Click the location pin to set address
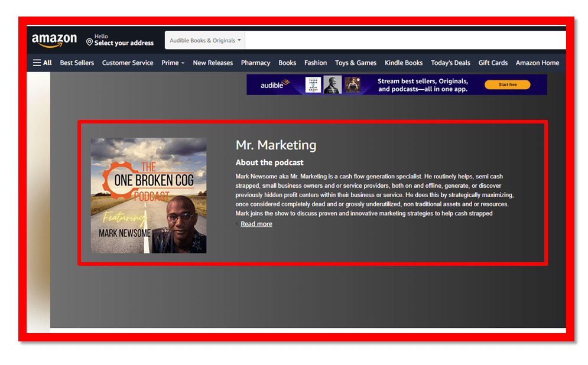Screen dimensions: 588x365 [90, 42]
